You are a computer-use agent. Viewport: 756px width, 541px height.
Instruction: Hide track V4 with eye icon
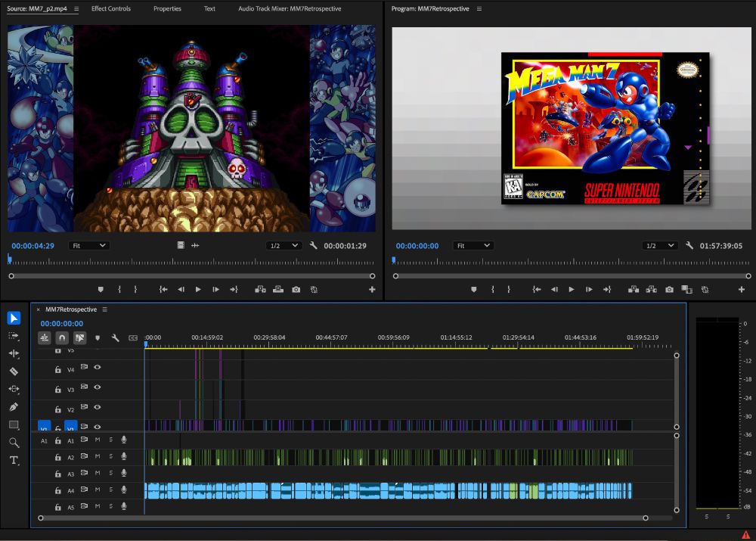(98, 367)
